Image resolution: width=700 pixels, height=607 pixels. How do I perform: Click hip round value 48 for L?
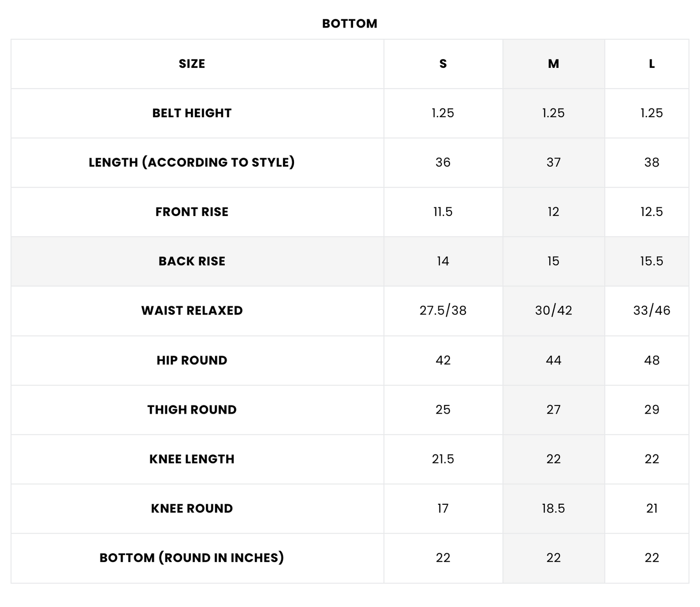tap(652, 360)
